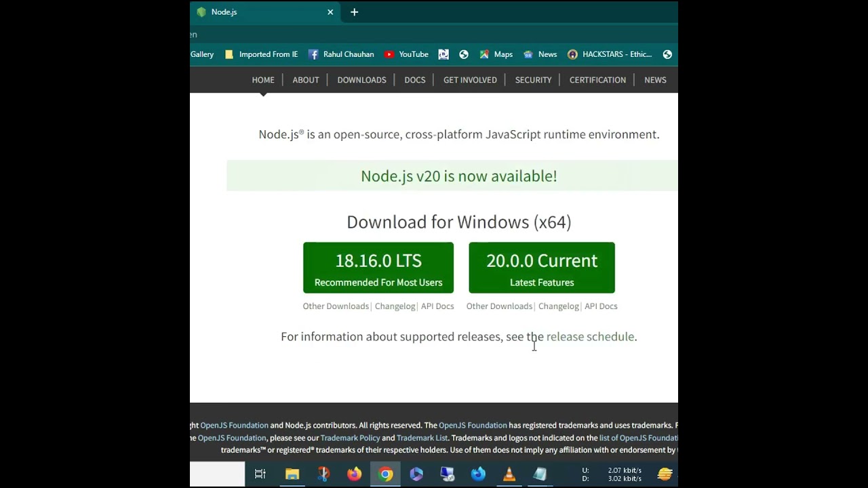Viewport: 868px width, 488px height.
Task: Open the HACKSTARS - Ethic... bookmark
Action: click(x=610, y=54)
